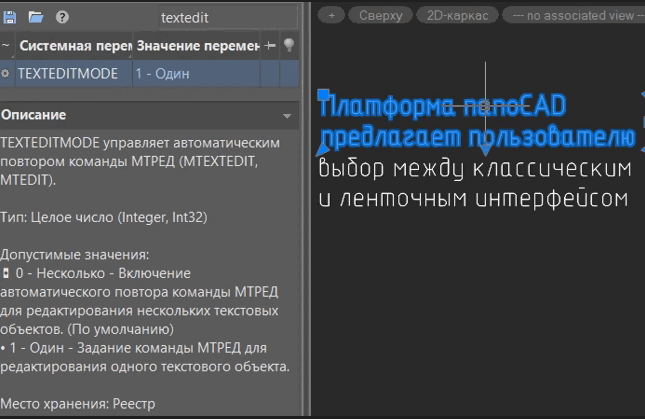645x419 pixels.
Task: Click the light bulb column header icon
Action: coord(289,45)
